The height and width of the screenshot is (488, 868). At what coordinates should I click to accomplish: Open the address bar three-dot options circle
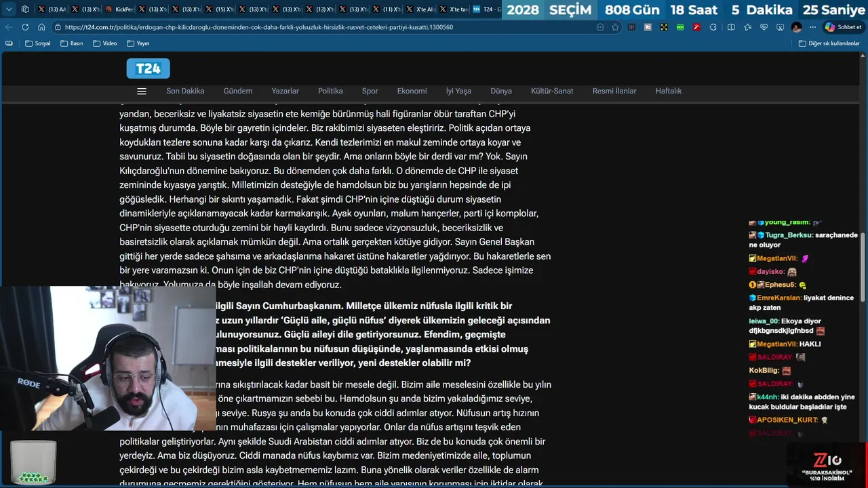(600, 27)
